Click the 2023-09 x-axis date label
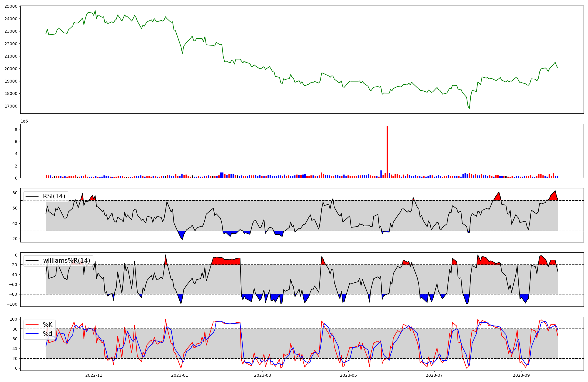This screenshot has height=382, width=588. pyautogui.click(x=521, y=375)
